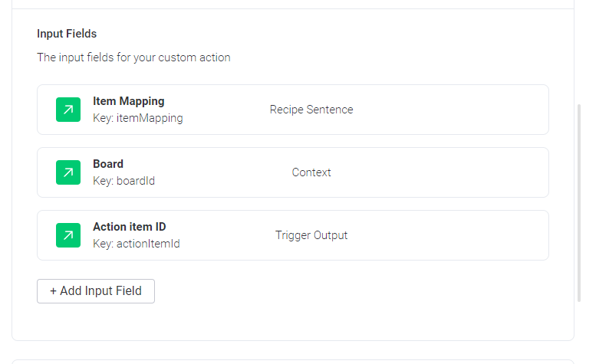Click the Key: actionItemId text

point(137,244)
